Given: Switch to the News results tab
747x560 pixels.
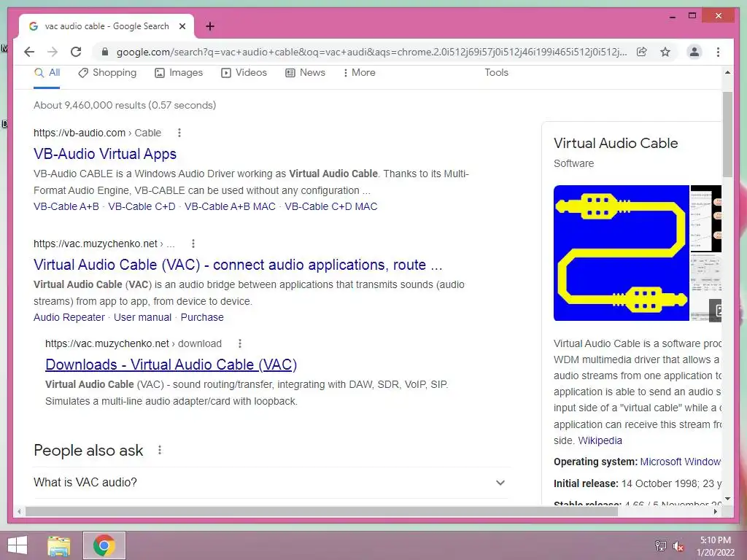Looking at the screenshot, I should [305, 73].
